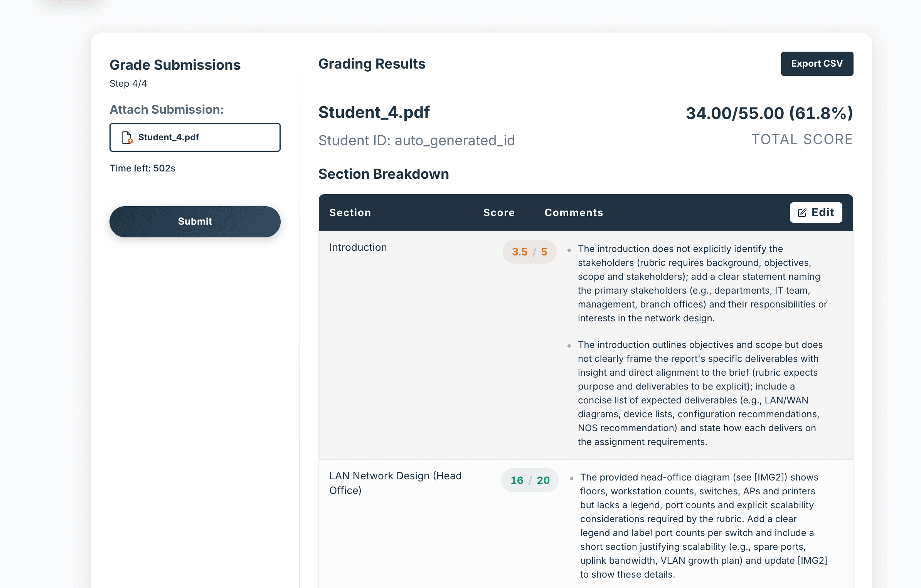The height and width of the screenshot is (588, 921).
Task: Click the Student_4.pdf attachment field
Action: (x=195, y=137)
